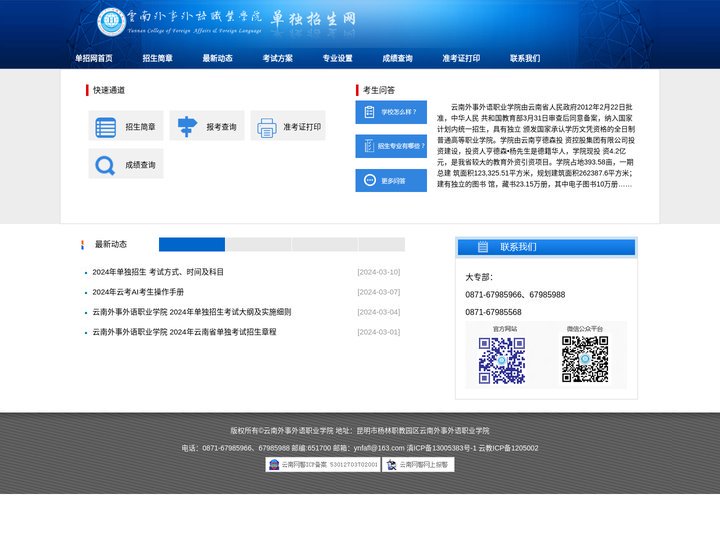Click the checklist icon on 招生专业有哪些 button
Viewport: 720px width, 540px height.
pos(369,146)
